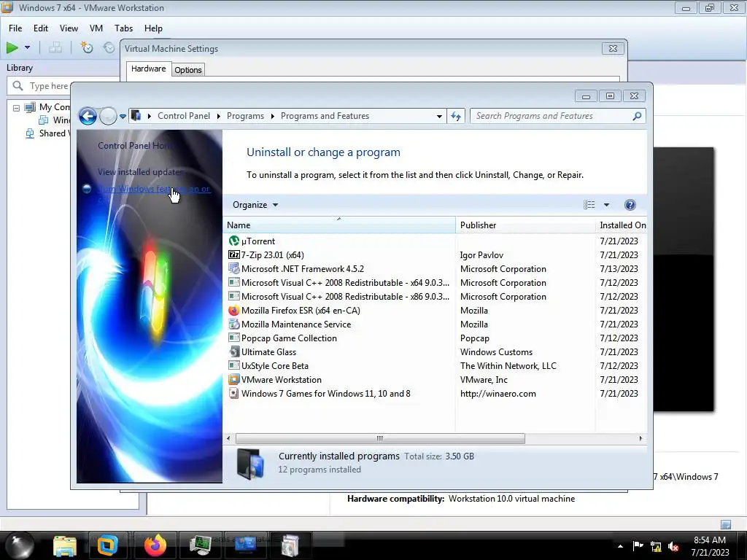Expand breadcrumb arrow after Programs
Screen dimensions: 747x560
pos(273,116)
